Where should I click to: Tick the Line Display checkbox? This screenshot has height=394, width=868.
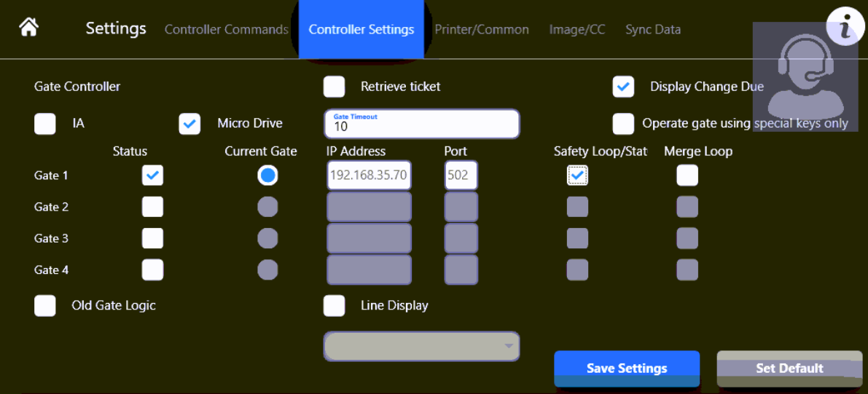(x=335, y=305)
